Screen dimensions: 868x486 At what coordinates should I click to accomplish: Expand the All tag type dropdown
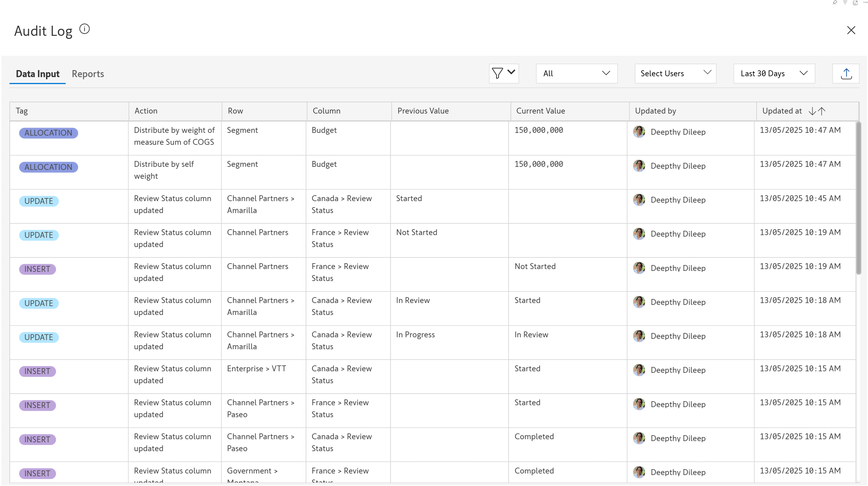click(576, 73)
